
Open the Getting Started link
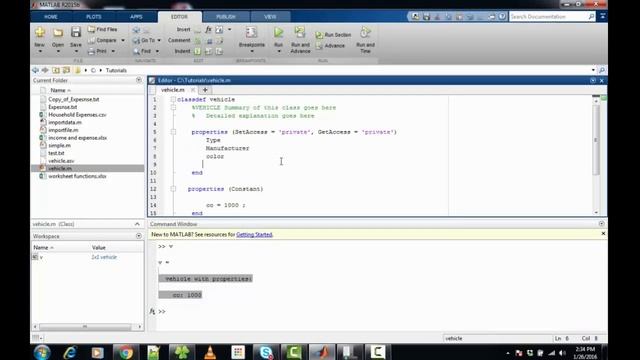coord(254,235)
